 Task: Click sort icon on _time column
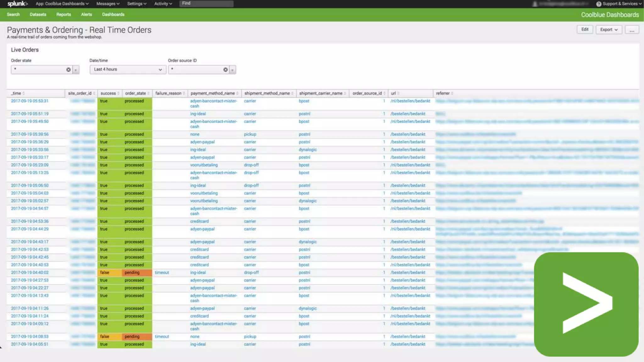coord(24,93)
